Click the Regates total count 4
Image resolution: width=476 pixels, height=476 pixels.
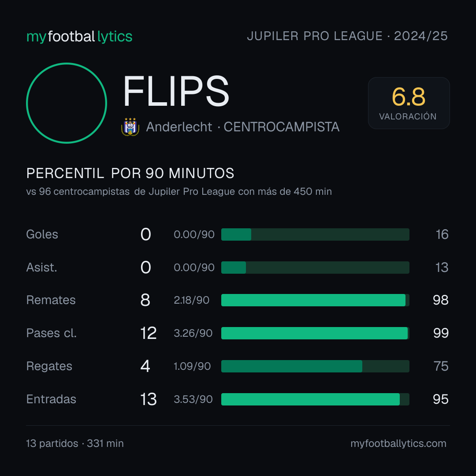click(145, 366)
